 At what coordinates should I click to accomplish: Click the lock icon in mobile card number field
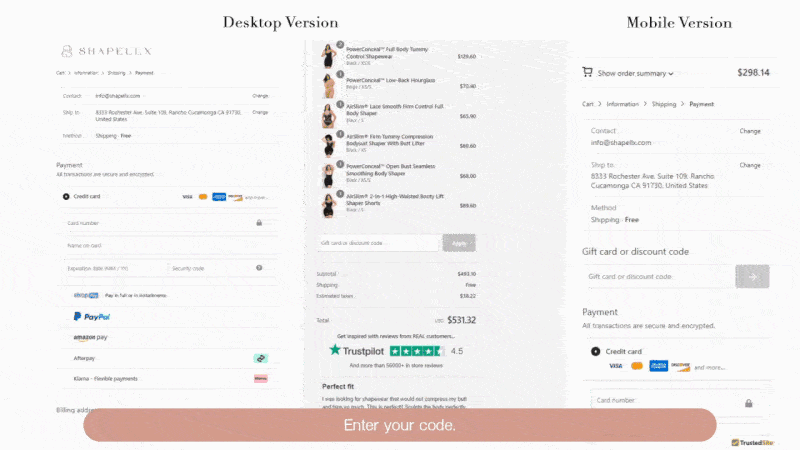click(x=748, y=403)
